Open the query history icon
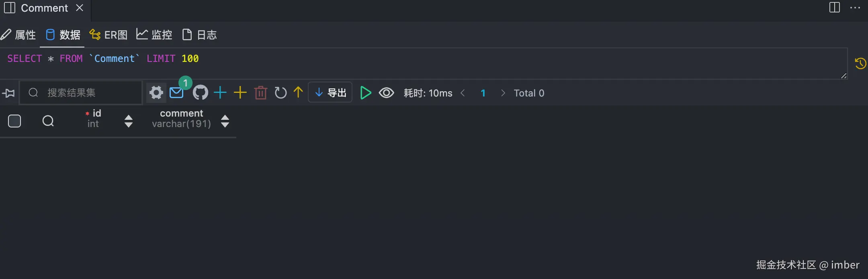The width and height of the screenshot is (868, 279). coord(860,63)
